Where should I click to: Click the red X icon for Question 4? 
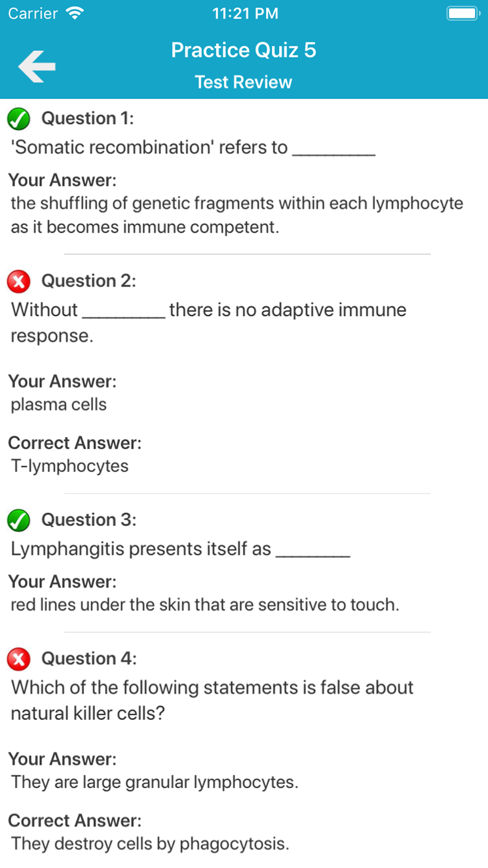[x=19, y=659]
